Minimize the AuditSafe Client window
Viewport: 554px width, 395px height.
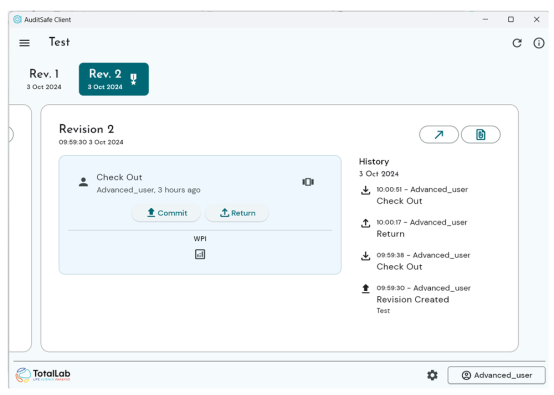click(485, 19)
